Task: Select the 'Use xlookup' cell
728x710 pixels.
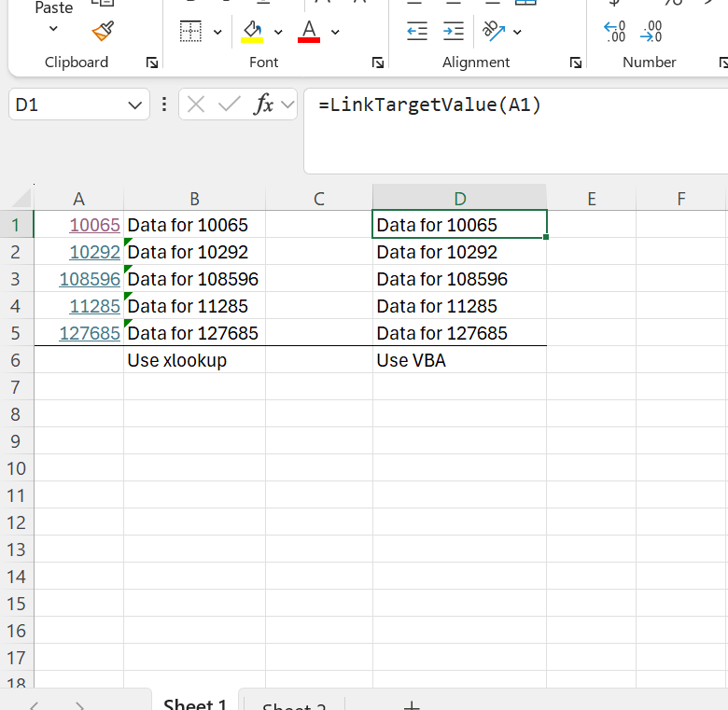Action: [x=194, y=360]
